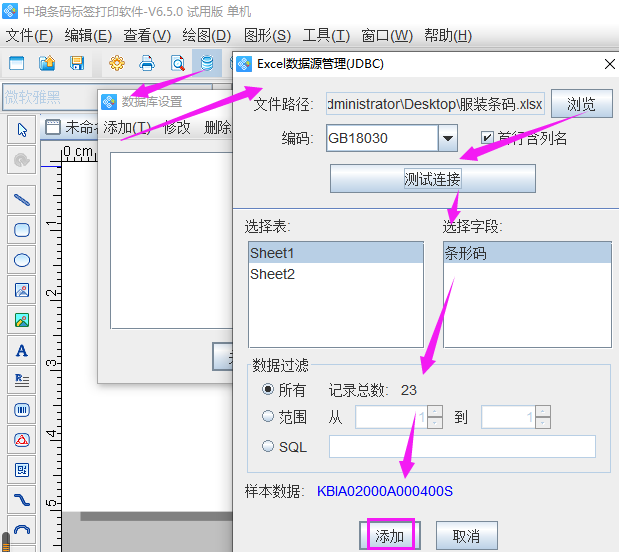Click the Save toolbar icon
This screenshot has width=619, height=552.
pos(77,63)
